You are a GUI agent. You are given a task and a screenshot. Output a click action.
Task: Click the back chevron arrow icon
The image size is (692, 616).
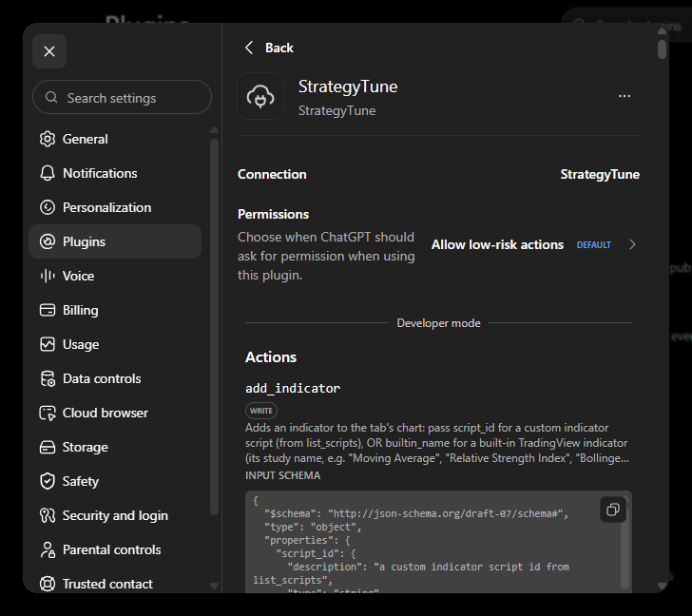[x=249, y=48]
